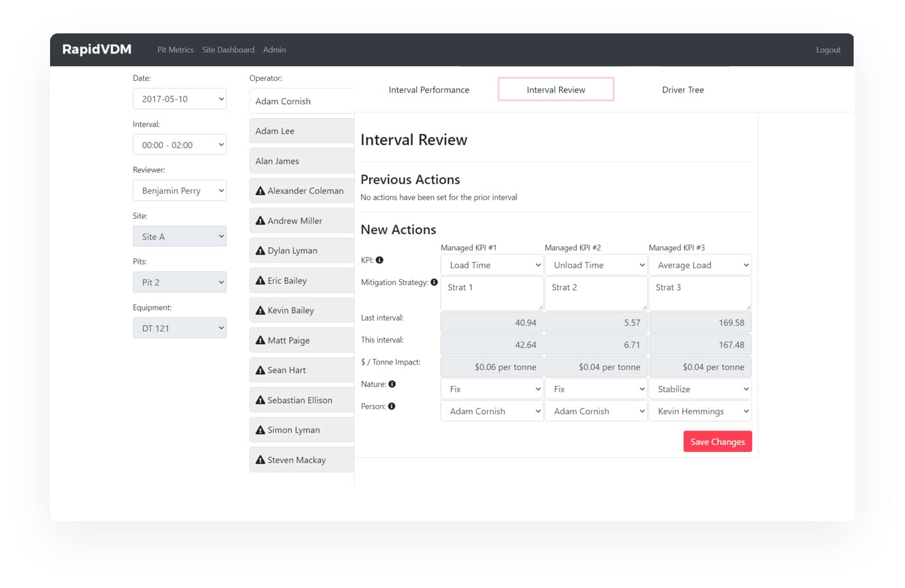Click the KPI info icon
The image size is (905, 588).
coord(379,260)
